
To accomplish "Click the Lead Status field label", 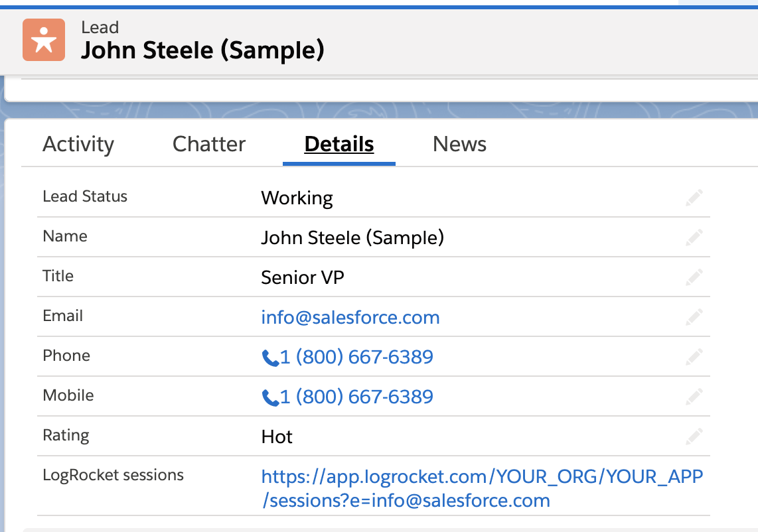I will click(x=85, y=196).
